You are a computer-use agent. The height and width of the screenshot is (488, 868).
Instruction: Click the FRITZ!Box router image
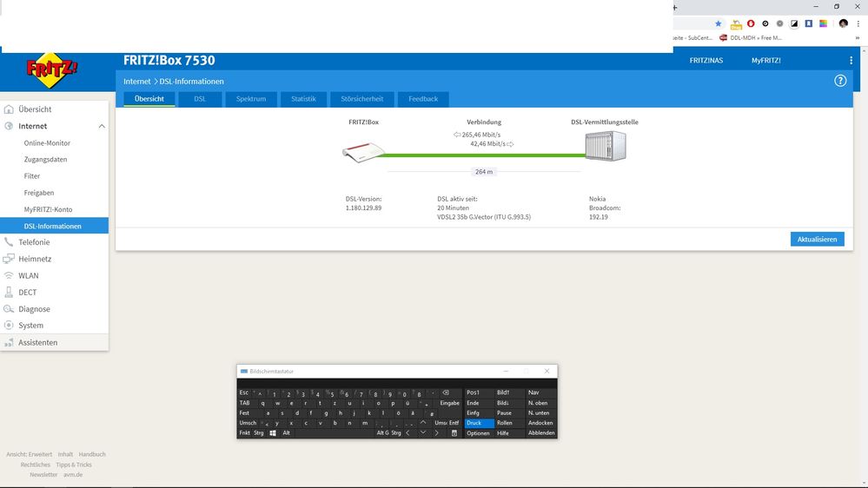tap(362, 152)
